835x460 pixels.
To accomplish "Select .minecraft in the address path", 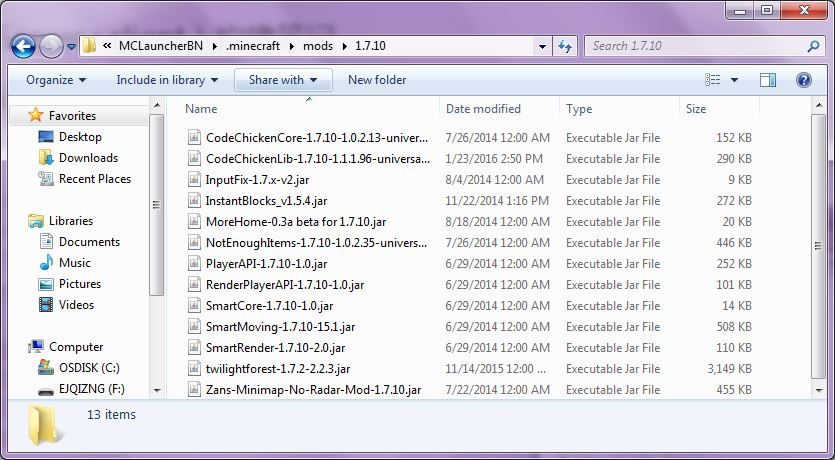I will click(x=253, y=46).
